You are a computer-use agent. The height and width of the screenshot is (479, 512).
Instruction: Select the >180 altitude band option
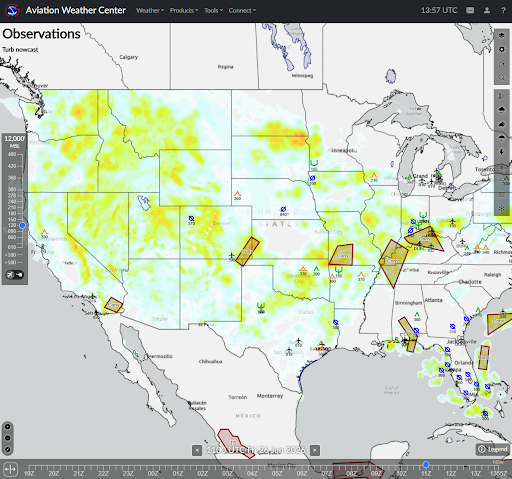(x=10, y=262)
